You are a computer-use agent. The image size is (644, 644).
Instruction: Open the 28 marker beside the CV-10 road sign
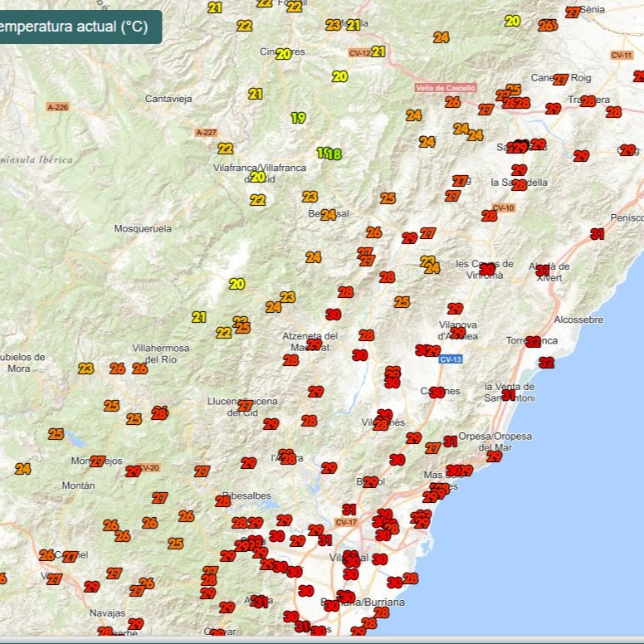click(x=489, y=216)
